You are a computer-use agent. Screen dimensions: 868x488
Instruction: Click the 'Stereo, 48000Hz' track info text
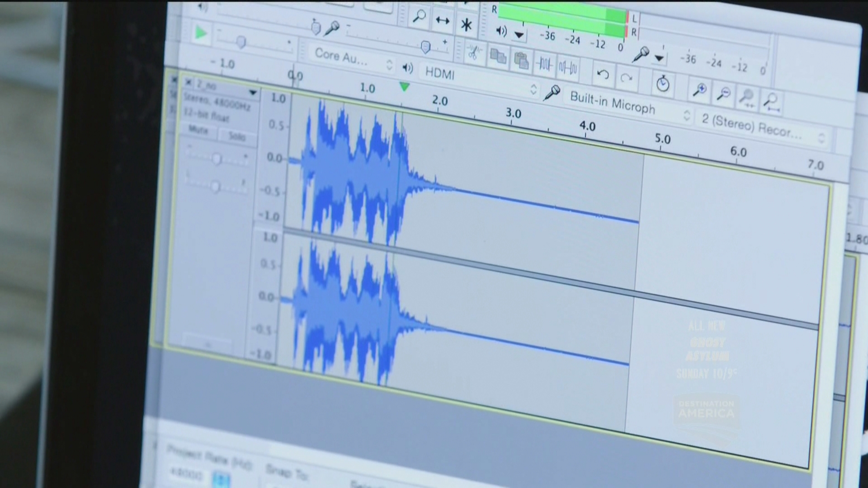217,103
